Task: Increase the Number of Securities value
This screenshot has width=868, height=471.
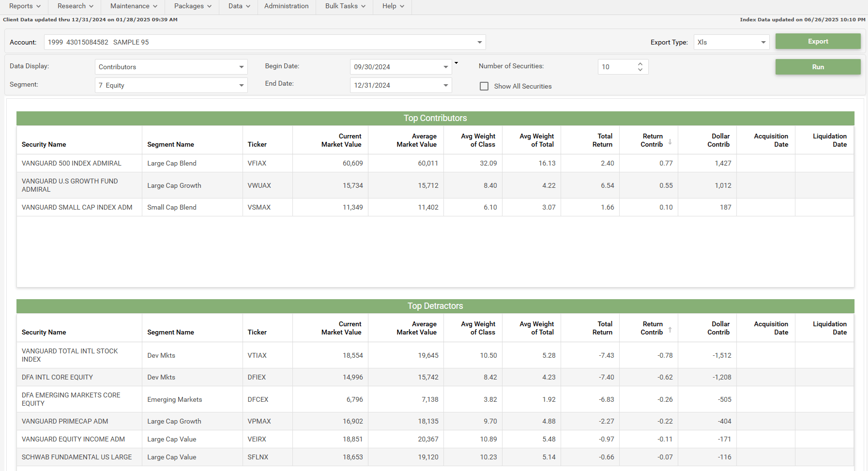Action: (640, 64)
